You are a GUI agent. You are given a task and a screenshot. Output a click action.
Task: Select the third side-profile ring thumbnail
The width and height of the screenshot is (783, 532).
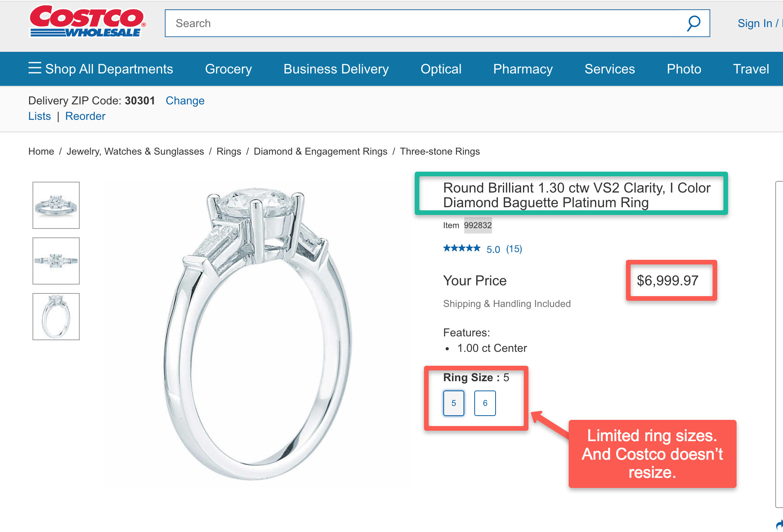tap(56, 317)
